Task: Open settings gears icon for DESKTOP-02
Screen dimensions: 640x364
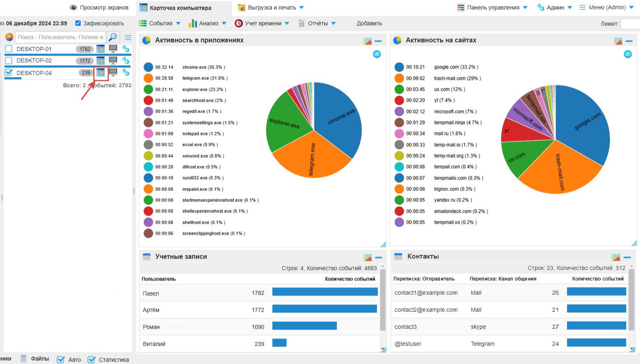Action: point(126,61)
